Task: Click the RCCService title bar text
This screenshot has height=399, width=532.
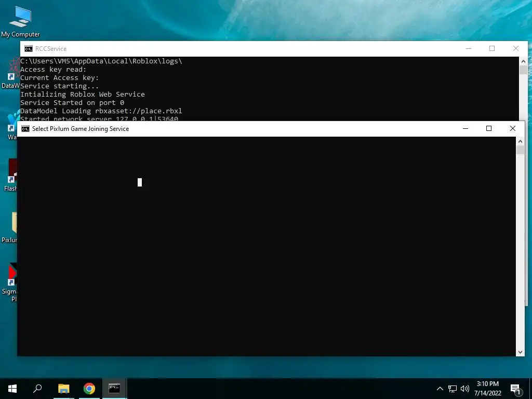Action: coord(51,49)
